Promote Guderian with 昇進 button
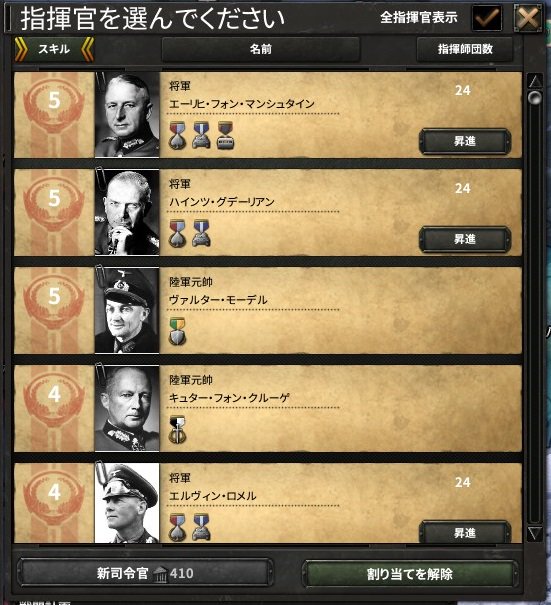The image size is (551, 605). (465, 239)
